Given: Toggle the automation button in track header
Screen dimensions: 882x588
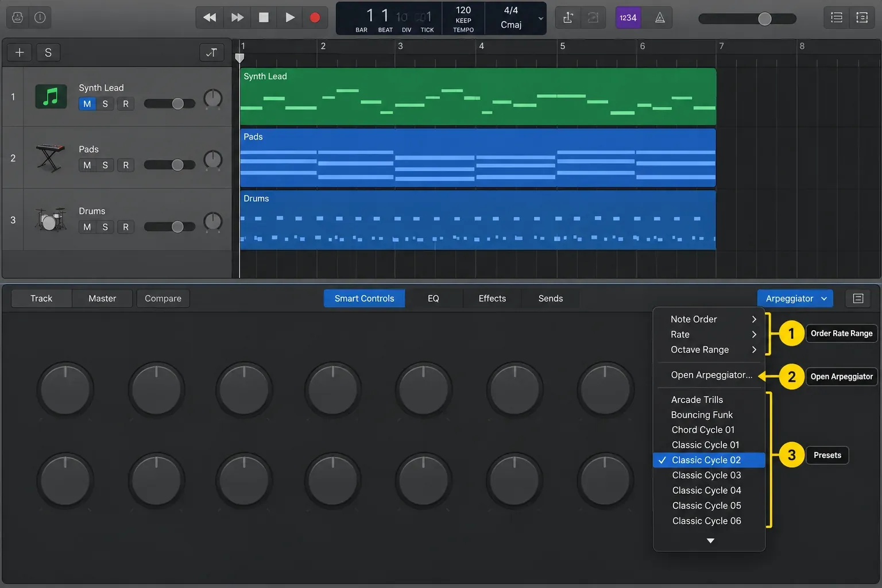Looking at the screenshot, I should tap(211, 52).
